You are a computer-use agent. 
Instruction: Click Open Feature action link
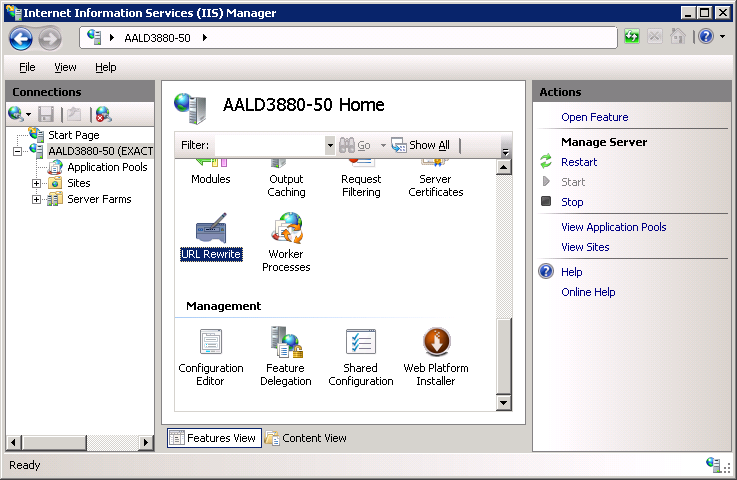(x=595, y=117)
